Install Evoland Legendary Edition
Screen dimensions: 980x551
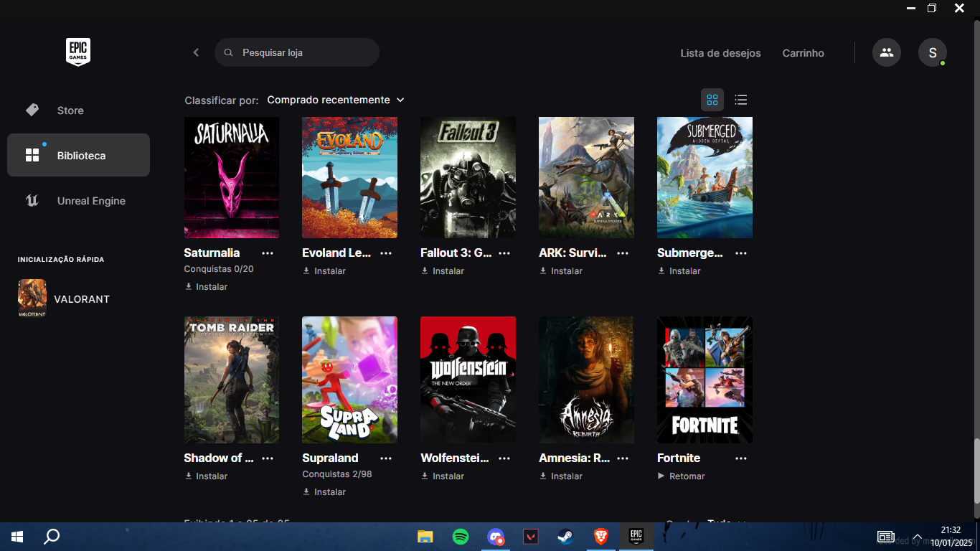point(324,271)
